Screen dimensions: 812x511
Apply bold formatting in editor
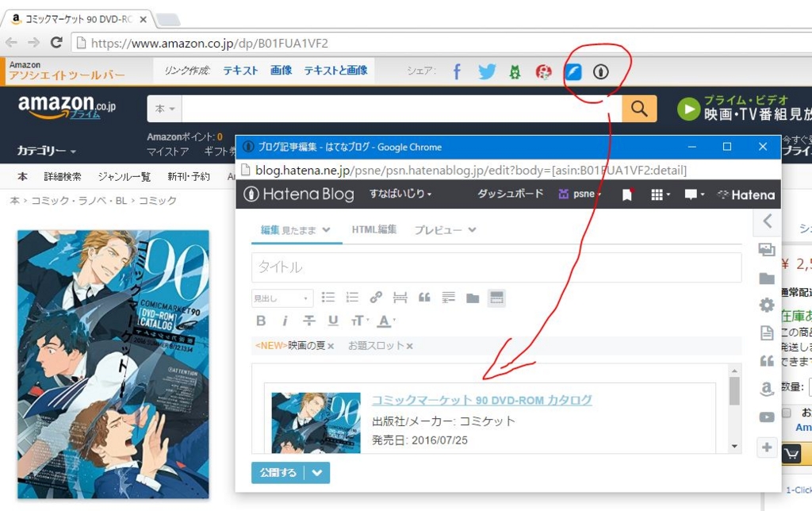click(x=261, y=321)
